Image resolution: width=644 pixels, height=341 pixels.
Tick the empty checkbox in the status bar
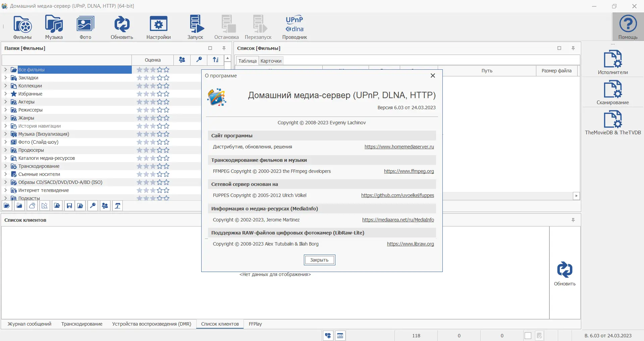(x=528, y=336)
